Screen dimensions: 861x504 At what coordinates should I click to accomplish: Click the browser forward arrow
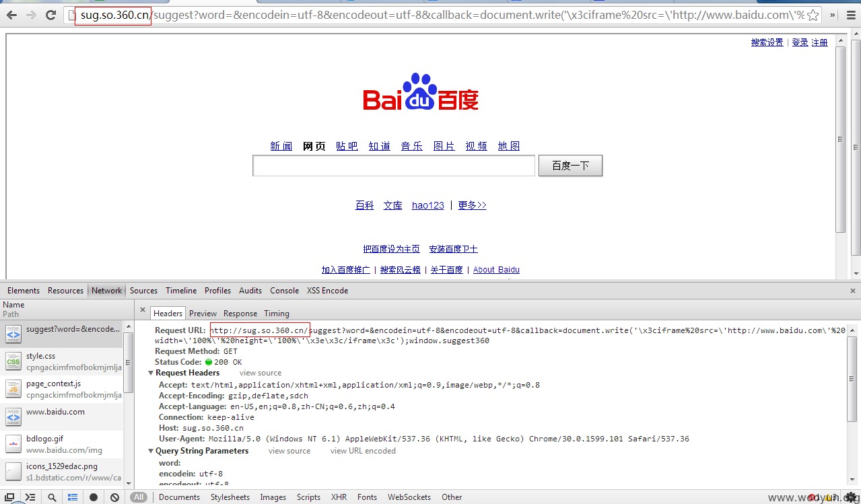tap(31, 15)
